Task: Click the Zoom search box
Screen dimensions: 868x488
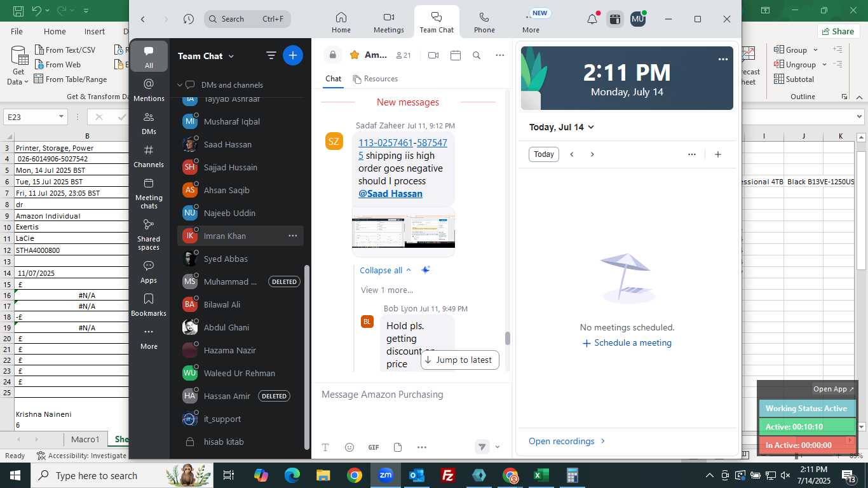Action: [x=247, y=19]
